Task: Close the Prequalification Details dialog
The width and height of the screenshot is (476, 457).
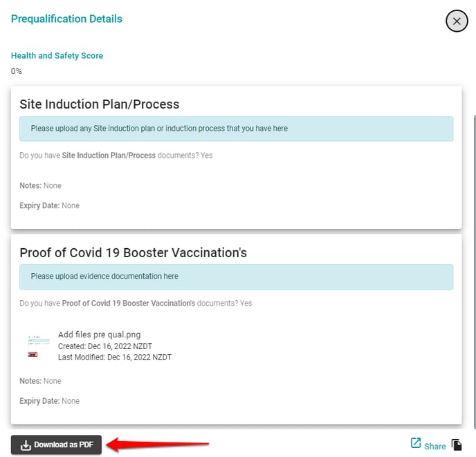Action: point(457,21)
